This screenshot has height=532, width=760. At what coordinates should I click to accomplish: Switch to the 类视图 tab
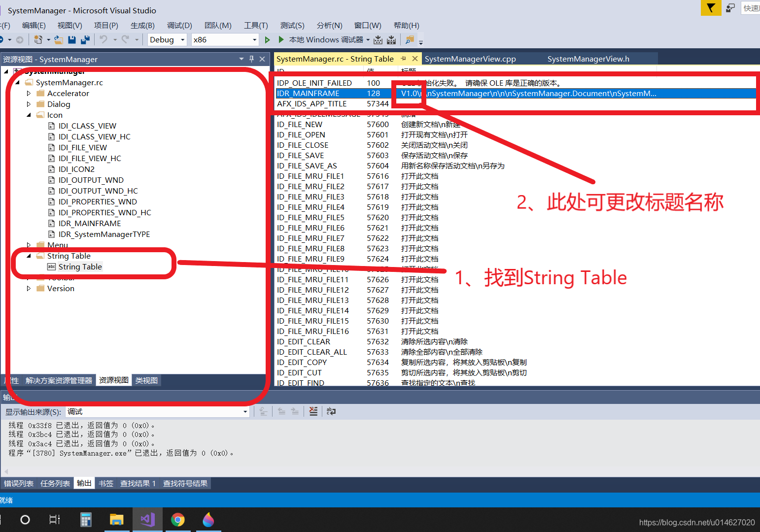coord(146,380)
